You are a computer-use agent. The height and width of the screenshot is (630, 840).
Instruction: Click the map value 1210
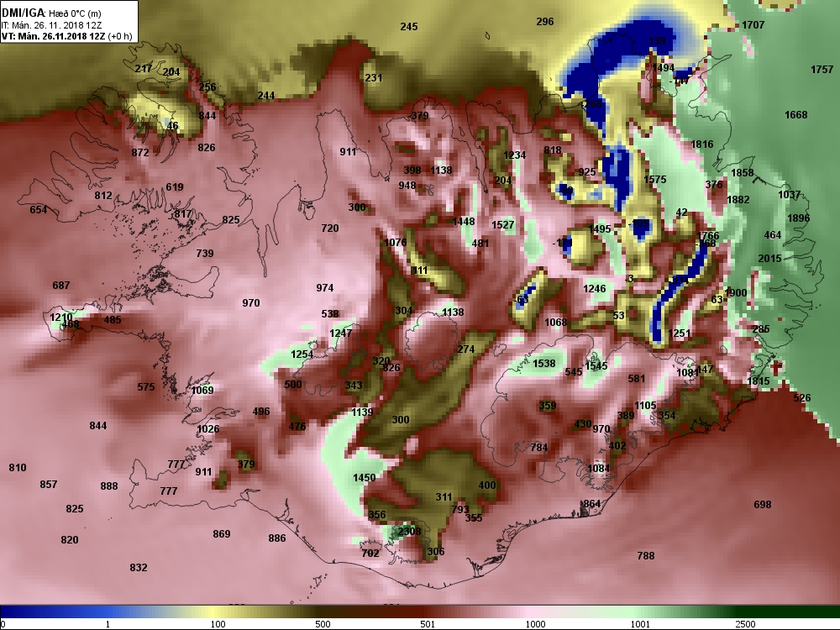coord(60,318)
